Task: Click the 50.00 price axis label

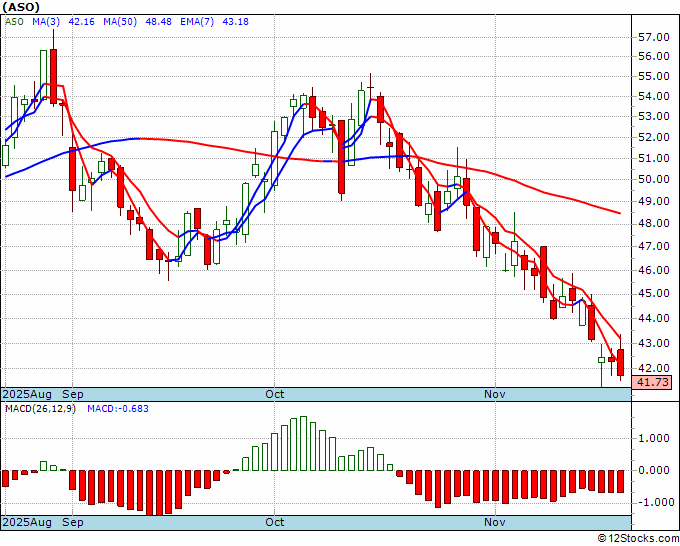Action: pyautogui.click(x=654, y=179)
